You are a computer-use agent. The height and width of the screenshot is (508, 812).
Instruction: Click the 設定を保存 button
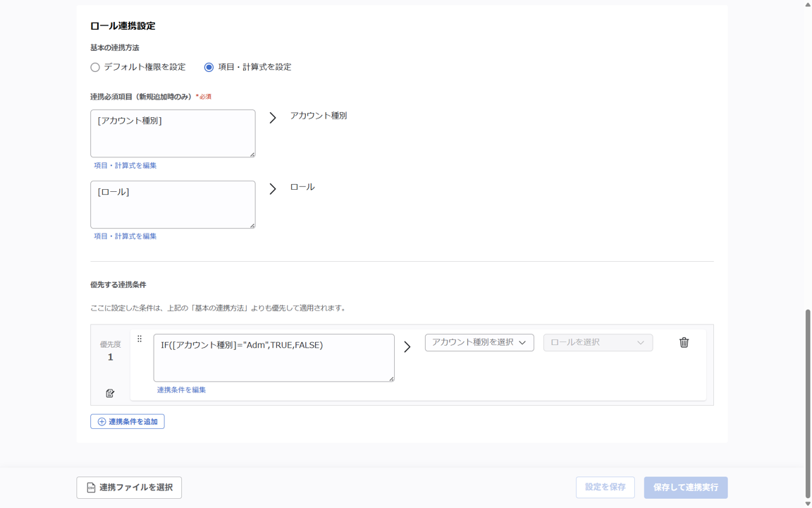click(x=605, y=488)
